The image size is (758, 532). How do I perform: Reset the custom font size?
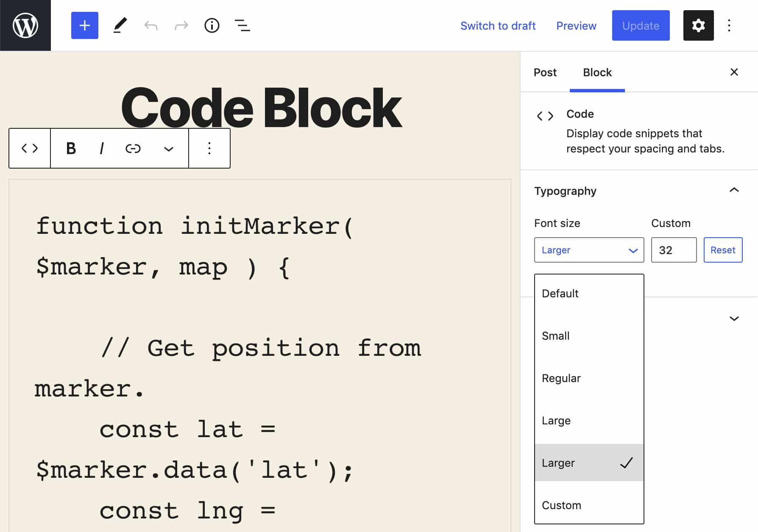(x=723, y=250)
